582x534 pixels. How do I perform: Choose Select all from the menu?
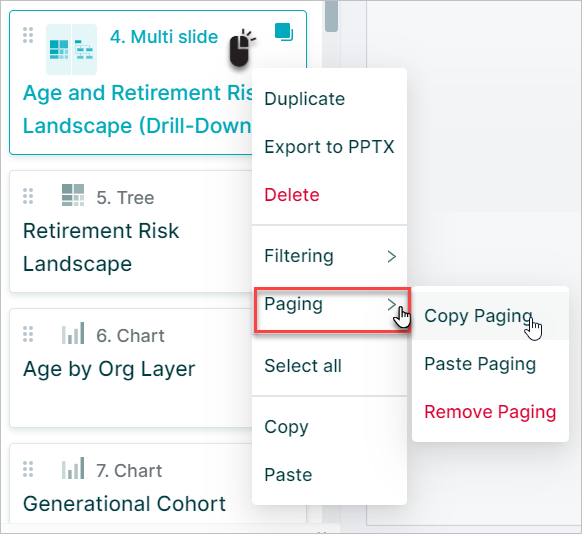tap(303, 366)
